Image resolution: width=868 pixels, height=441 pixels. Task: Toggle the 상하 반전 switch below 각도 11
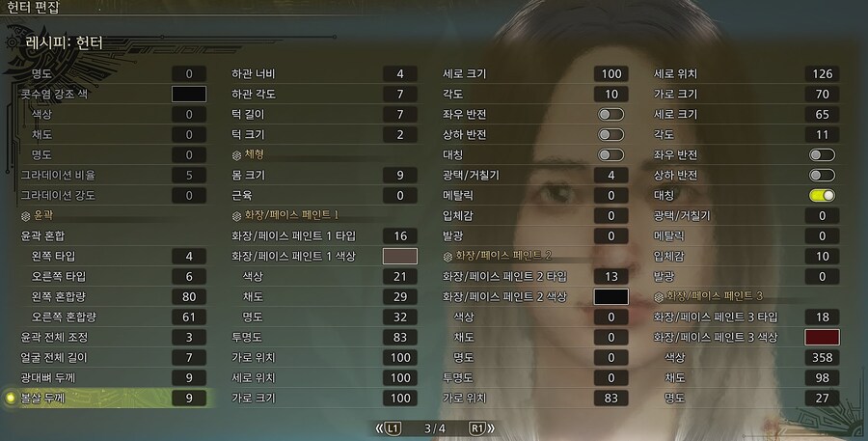point(822,175)
